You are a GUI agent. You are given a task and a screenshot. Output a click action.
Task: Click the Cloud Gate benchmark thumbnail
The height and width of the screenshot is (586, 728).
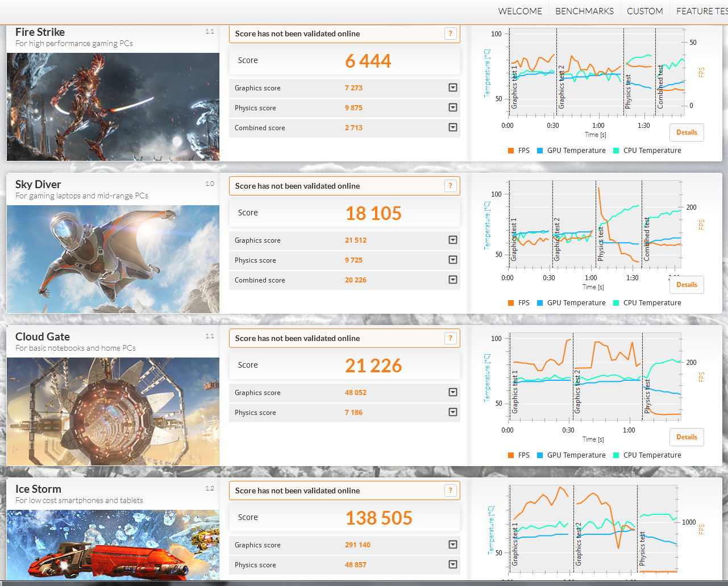(113, 412)
